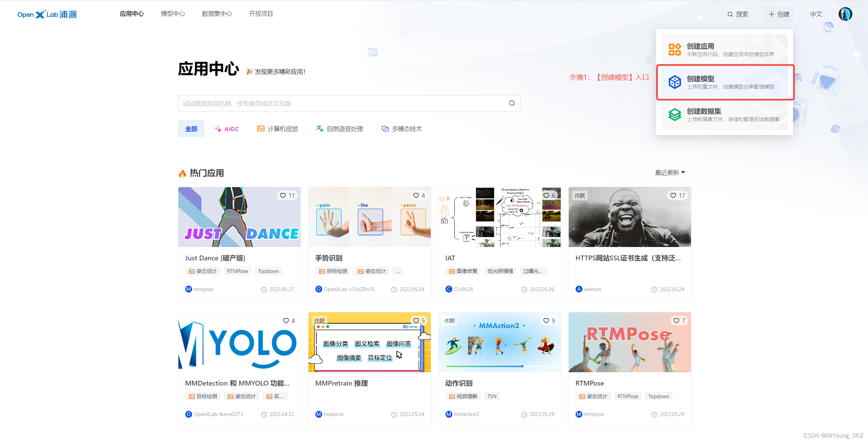Filter applications by AIGC
868x442 pixels.
227,129
